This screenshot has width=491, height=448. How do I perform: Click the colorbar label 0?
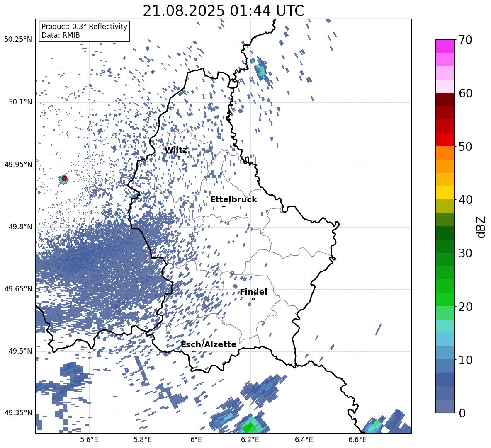point(462,413)
